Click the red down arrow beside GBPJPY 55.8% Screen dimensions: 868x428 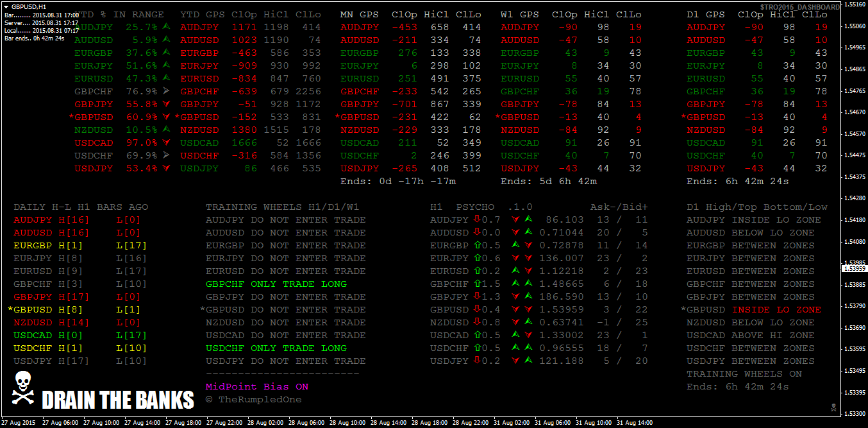[167, 104]
